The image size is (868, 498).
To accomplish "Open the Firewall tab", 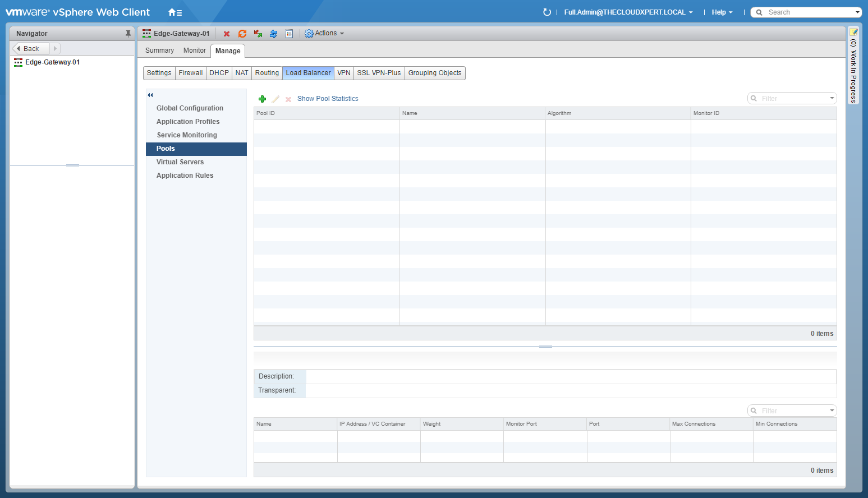I will coord(190,73).
